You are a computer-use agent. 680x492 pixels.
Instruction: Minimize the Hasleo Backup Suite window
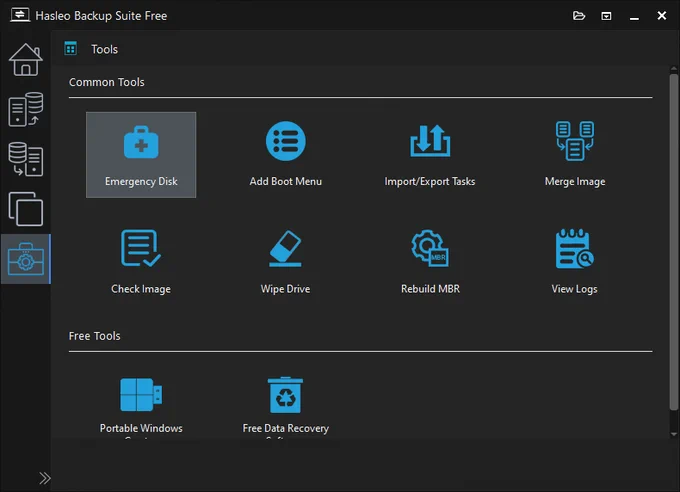tap(634, 16)
